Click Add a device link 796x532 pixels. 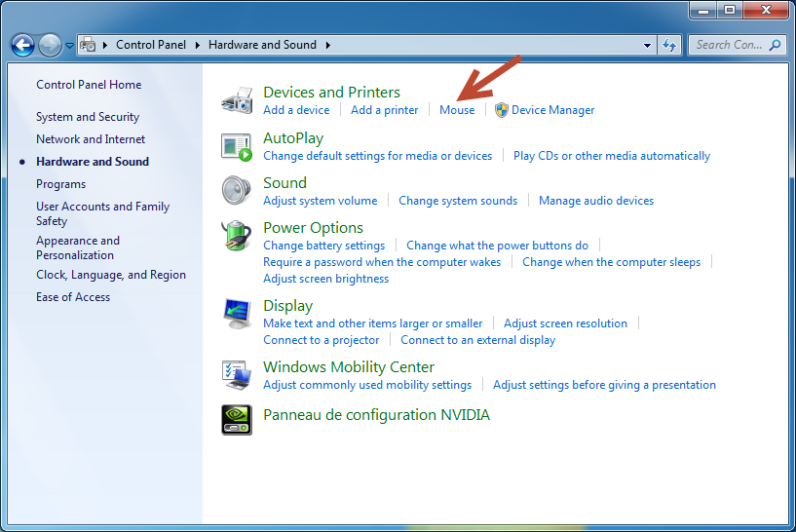tap(296, 110)
